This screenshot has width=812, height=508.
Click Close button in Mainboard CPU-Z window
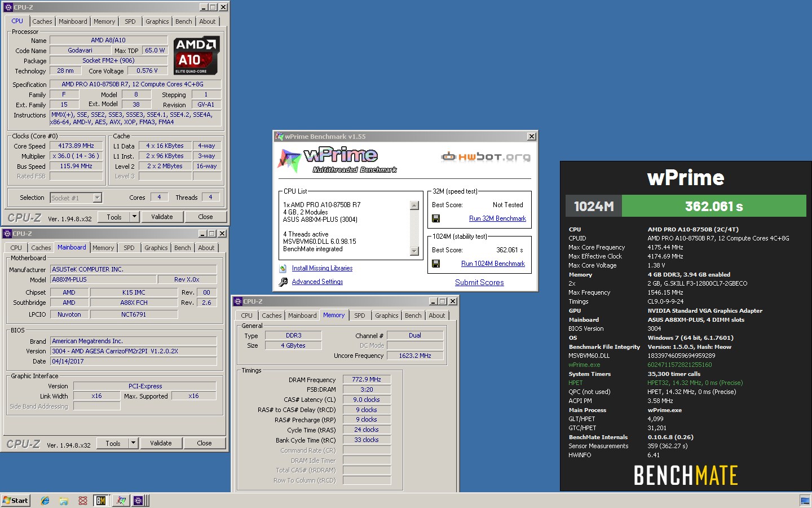point(204,443)
